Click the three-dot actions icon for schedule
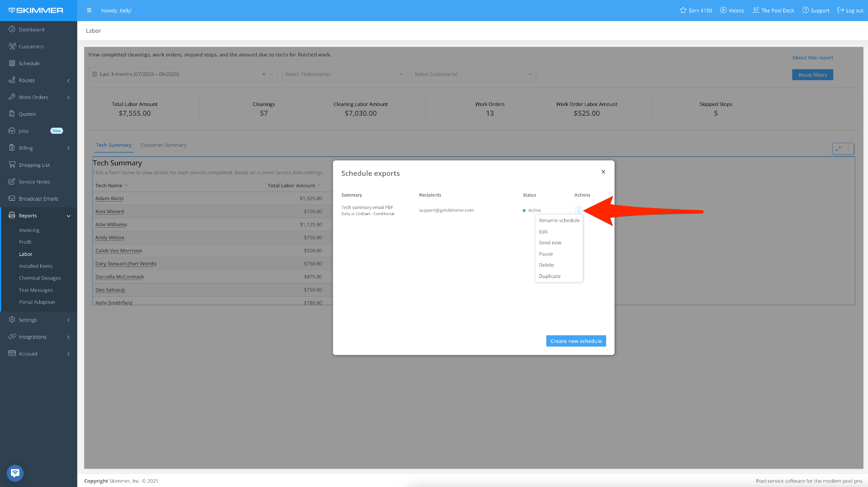868x487 pixels. [579, 210]
